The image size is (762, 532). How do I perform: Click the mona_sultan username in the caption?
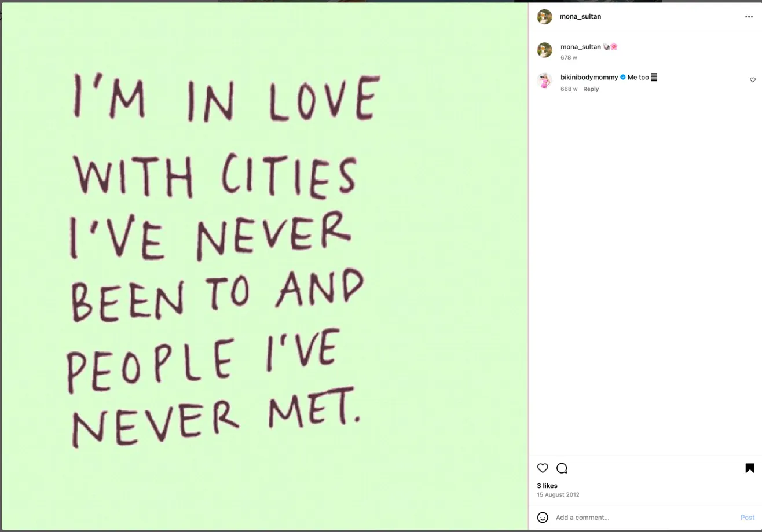(x=581, y=47)
